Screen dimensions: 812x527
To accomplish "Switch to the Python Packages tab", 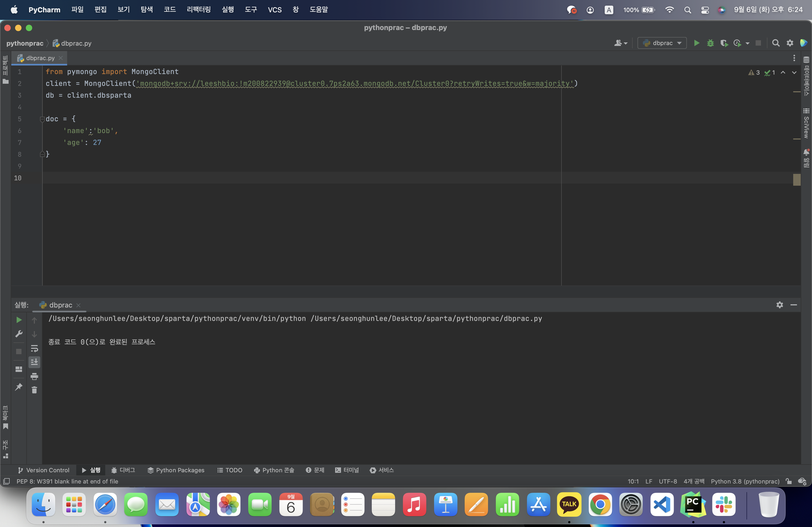I will pos(176,470).
